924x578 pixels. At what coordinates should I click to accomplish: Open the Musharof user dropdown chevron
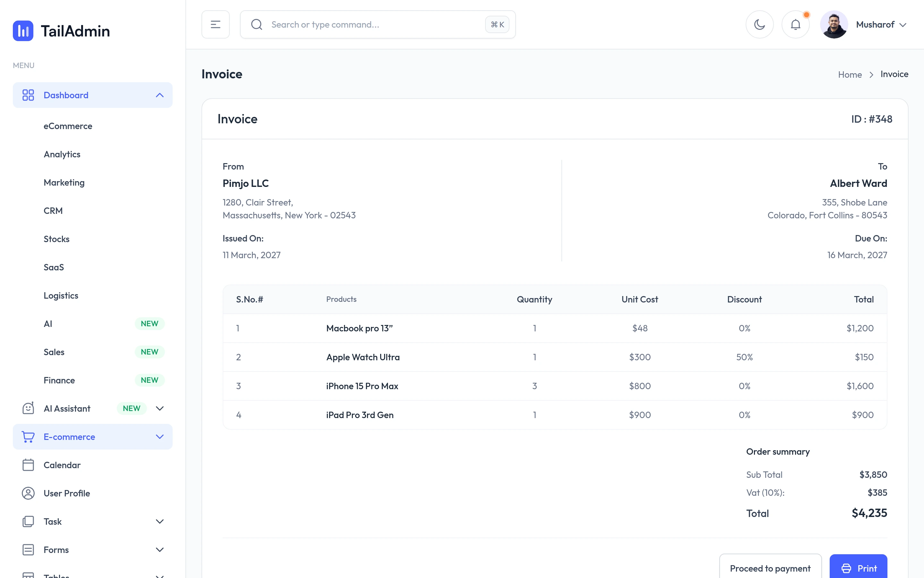click(903, 25)
